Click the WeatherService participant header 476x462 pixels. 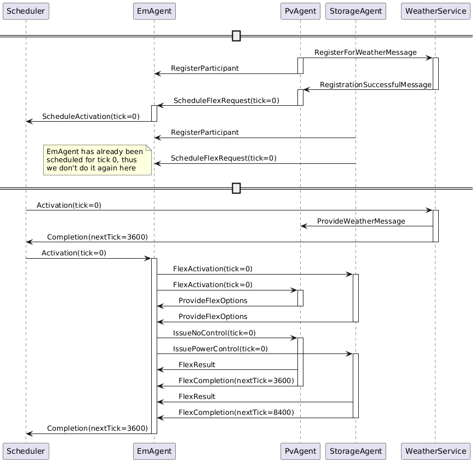435,11
